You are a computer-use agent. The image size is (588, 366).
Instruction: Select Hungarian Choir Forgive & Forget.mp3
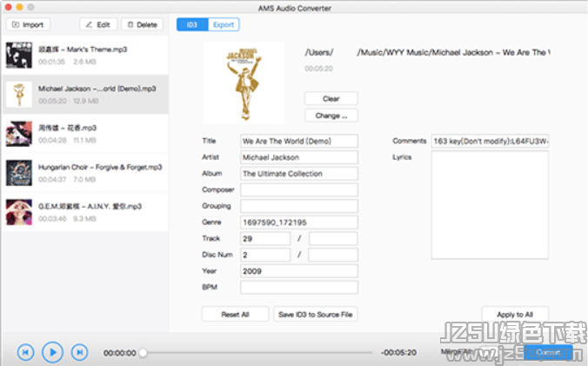tap(85, 173)
